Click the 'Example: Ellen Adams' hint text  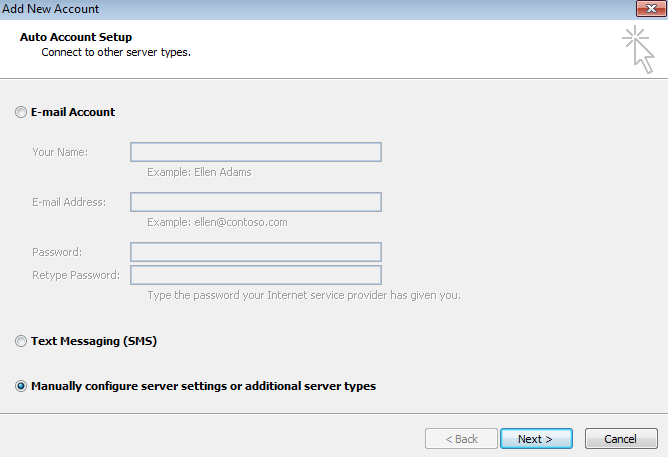tap(199, 172)
